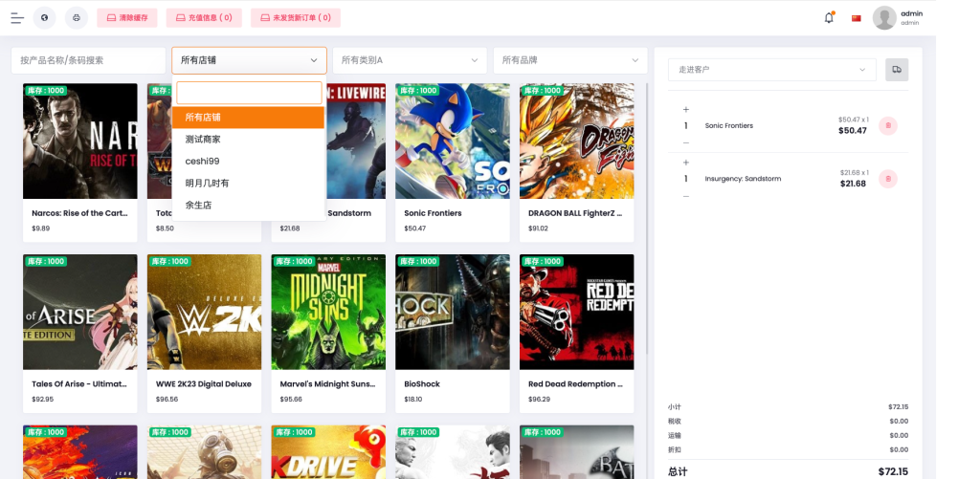Click the KDRIVE product thumbnail in bottom row

pos(328,452)
